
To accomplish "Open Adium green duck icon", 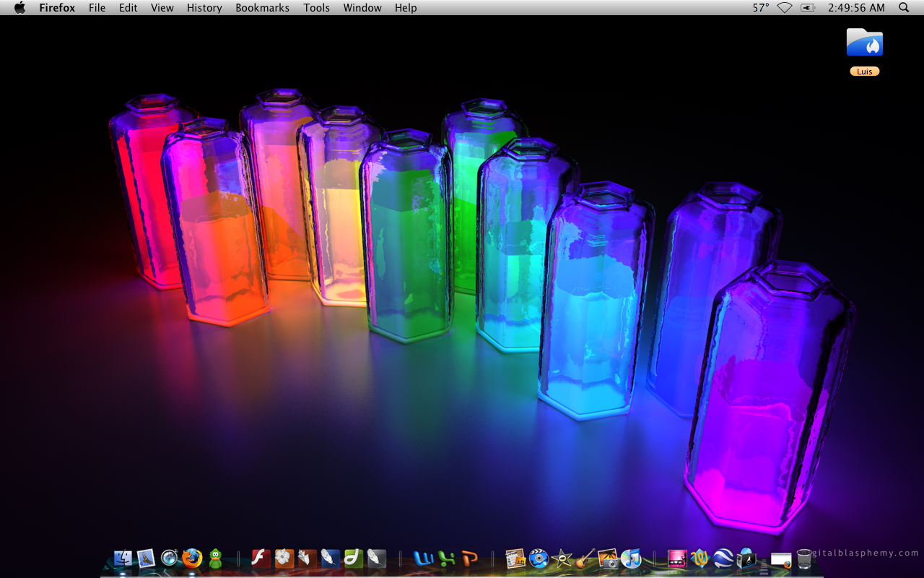I will 215,558.
